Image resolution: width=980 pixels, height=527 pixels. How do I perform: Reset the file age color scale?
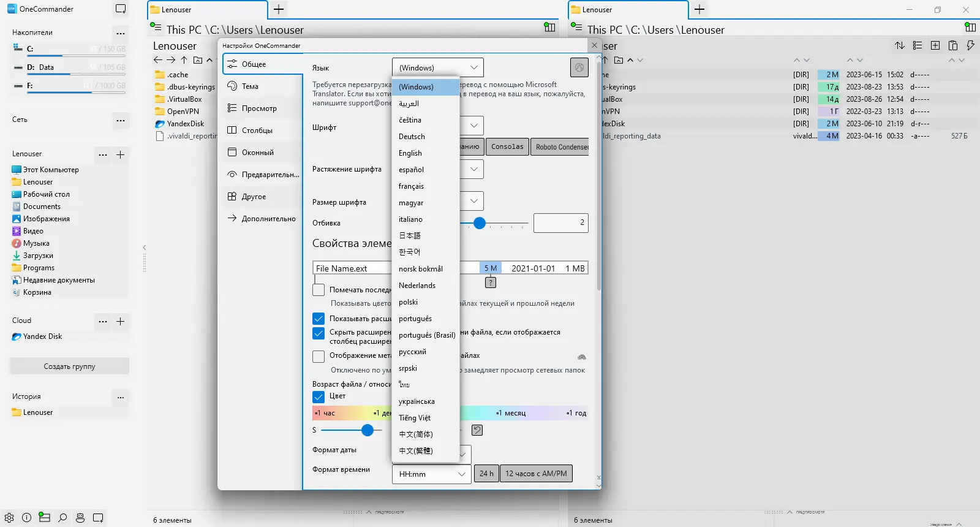(477, 430)
